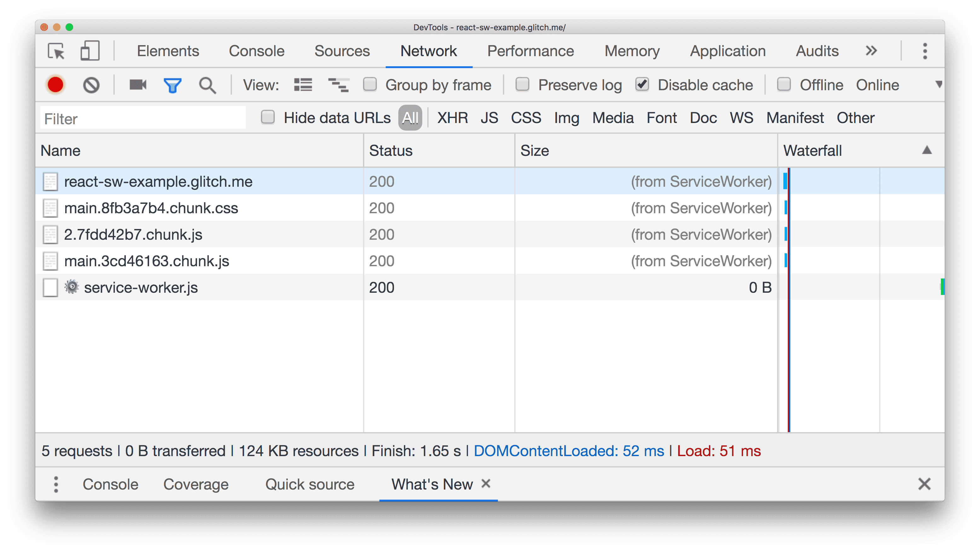Toggle the Hide data URLs checkbox

pyautogui.click(x=268, y=117)
